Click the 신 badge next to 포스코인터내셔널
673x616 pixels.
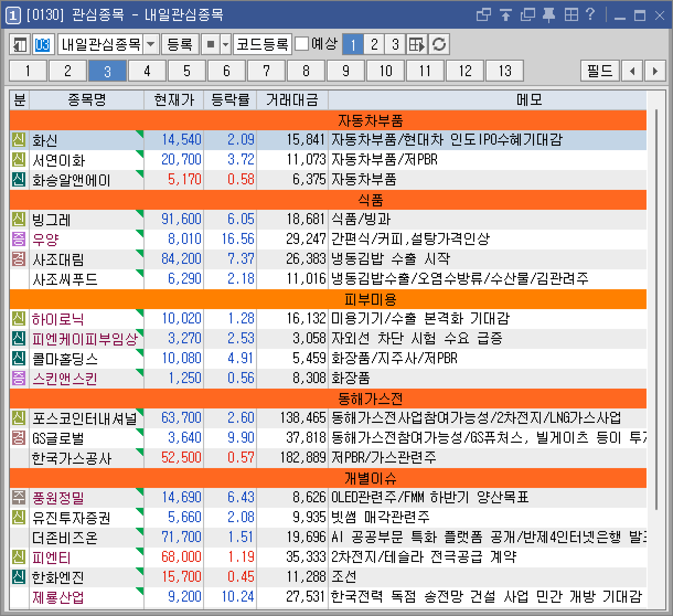coord(19,418)
